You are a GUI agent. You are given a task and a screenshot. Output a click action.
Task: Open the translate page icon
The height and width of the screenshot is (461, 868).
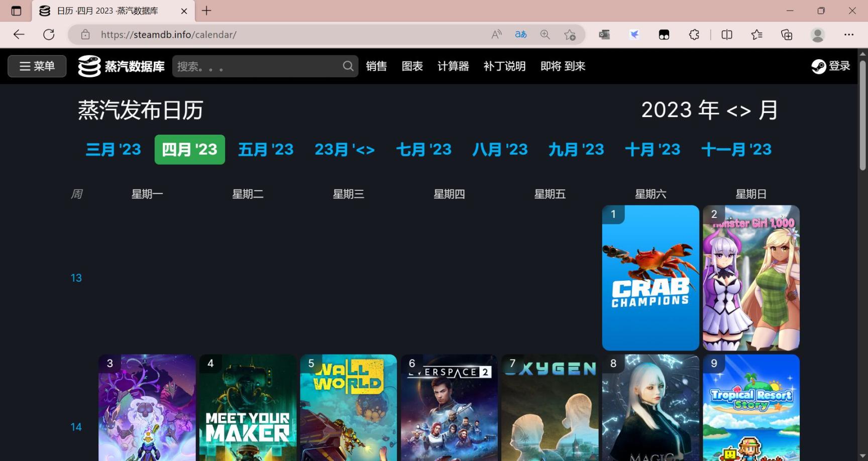[x=521, y=35]
